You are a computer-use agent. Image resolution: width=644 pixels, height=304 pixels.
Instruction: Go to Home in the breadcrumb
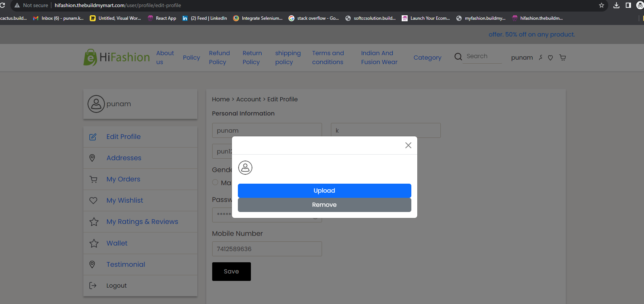tap(221, 99)
